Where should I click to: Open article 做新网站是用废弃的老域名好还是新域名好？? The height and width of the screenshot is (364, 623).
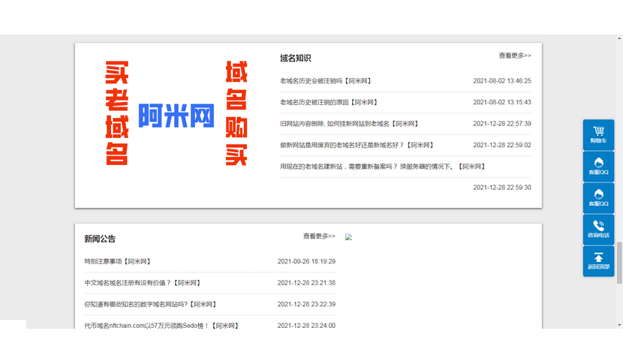pos(357,146)
